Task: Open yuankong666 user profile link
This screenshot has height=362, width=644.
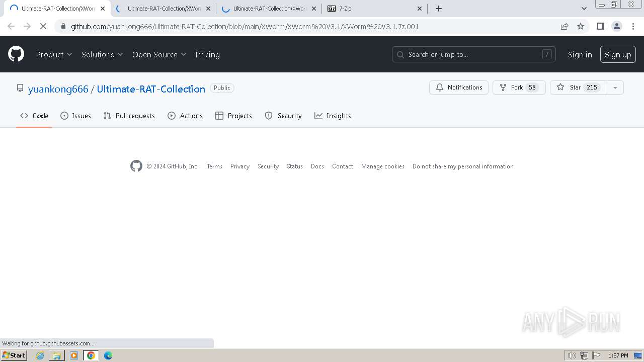Action: click(58, 89)
